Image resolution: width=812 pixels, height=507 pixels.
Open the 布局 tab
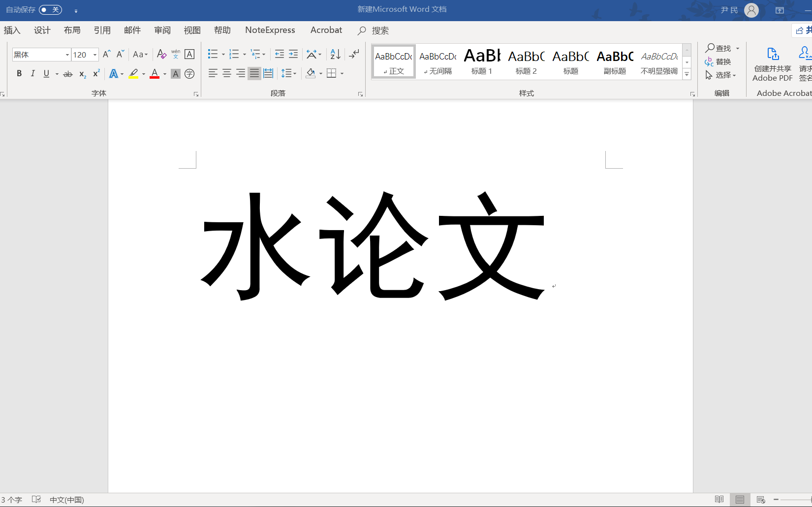coord(72,30)
